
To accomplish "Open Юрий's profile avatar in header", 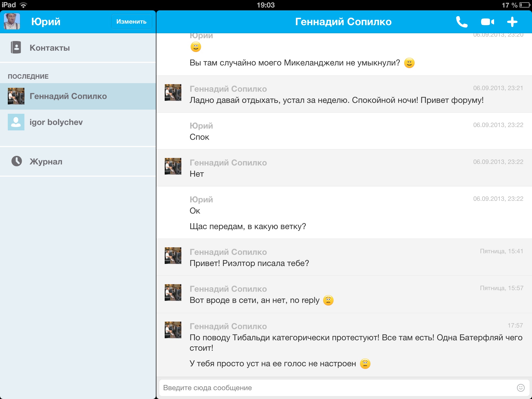I will coord(12,21).
